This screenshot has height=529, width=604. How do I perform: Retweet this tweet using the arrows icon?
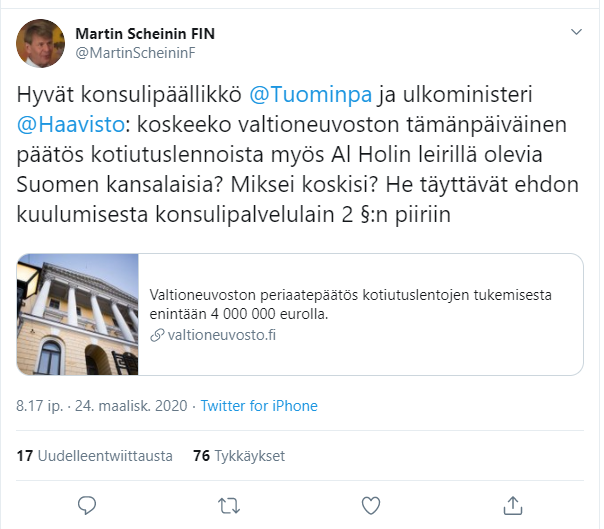tap(229, 503)
